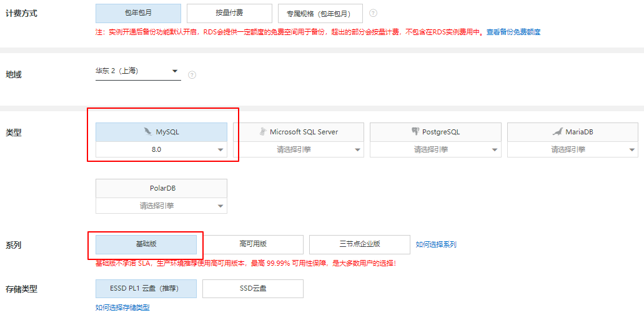Click the 计费方式 label
The height and width of the screenshot is (320, 644).
pyautogui.click(x=21, y=14)
